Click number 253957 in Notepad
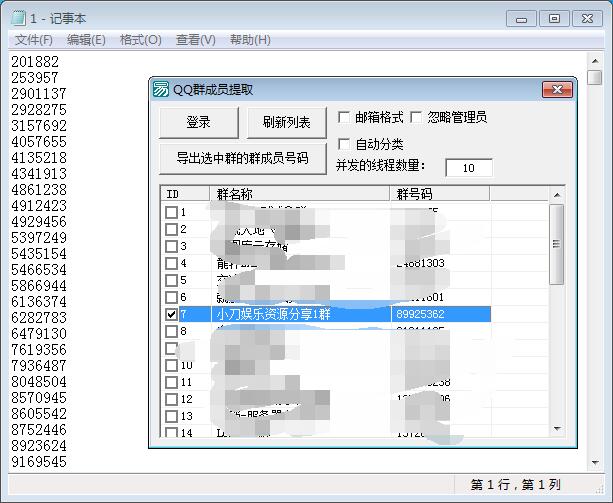The image size is (613, 503). click(x=35, y=77)
